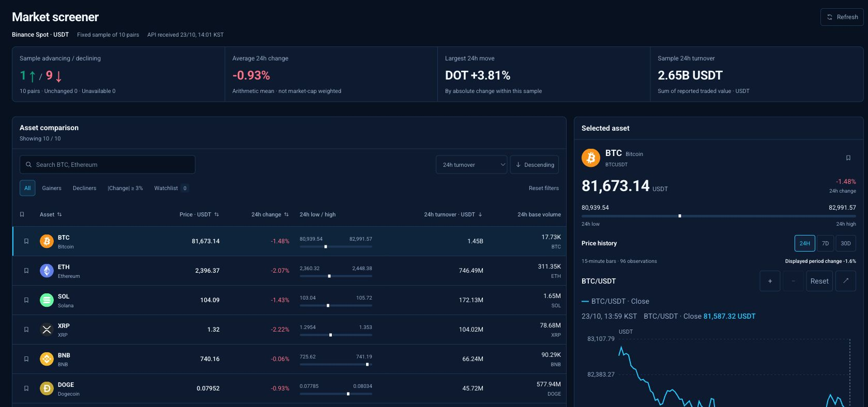The height and width of the screenshot is (407, 868).
Task: Filter by |Change| ≥ 3%
Action: [125, 188]
